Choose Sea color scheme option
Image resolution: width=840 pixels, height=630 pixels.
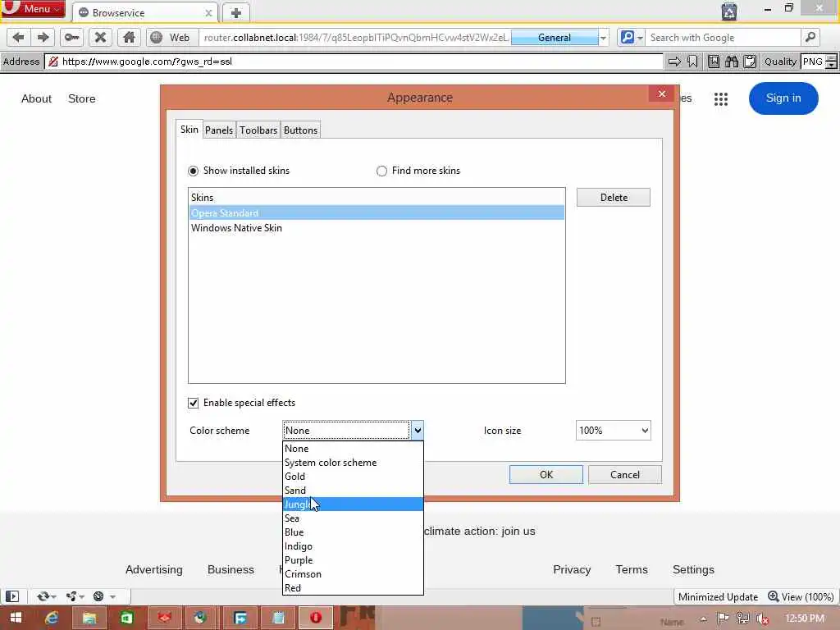353,518
